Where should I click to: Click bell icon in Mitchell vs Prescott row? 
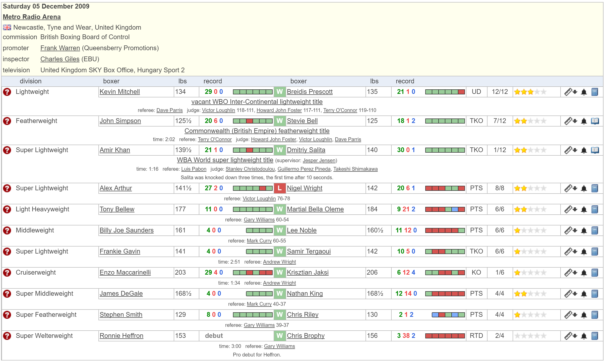click(584, 92)
